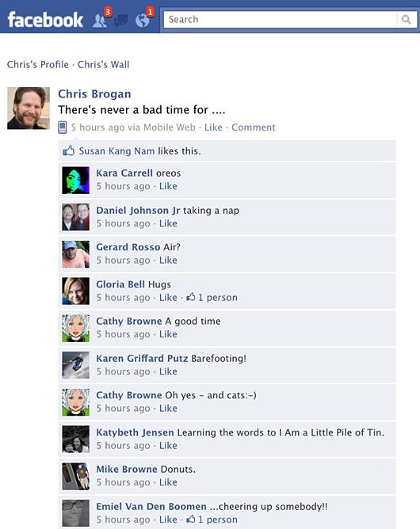Like Mike Browne's Donuts comment
The width and height of the screenshot is (420, 529).
168,482
